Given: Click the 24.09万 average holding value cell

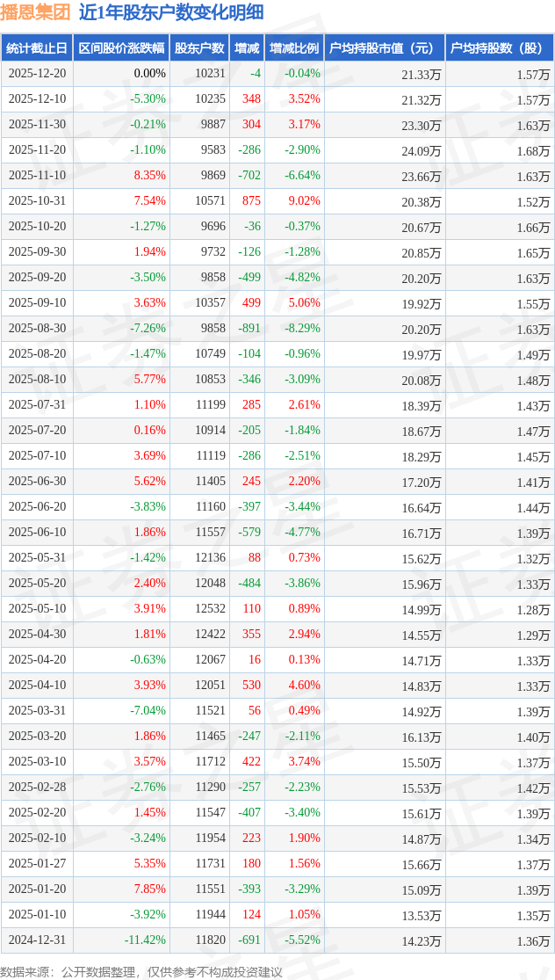Looking at the screenshot, I should coord(422,150).
